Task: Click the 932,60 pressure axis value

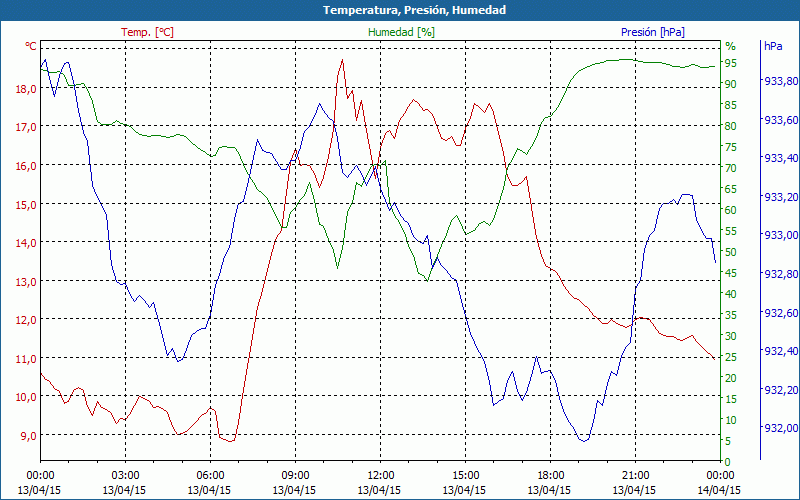Action: pyautogui.click(x=780, y=313)
